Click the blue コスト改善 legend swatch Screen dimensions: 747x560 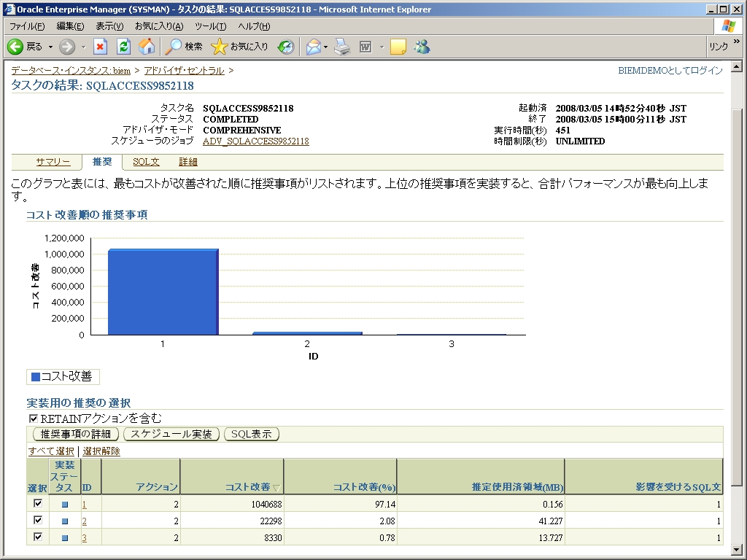[35, 377]
